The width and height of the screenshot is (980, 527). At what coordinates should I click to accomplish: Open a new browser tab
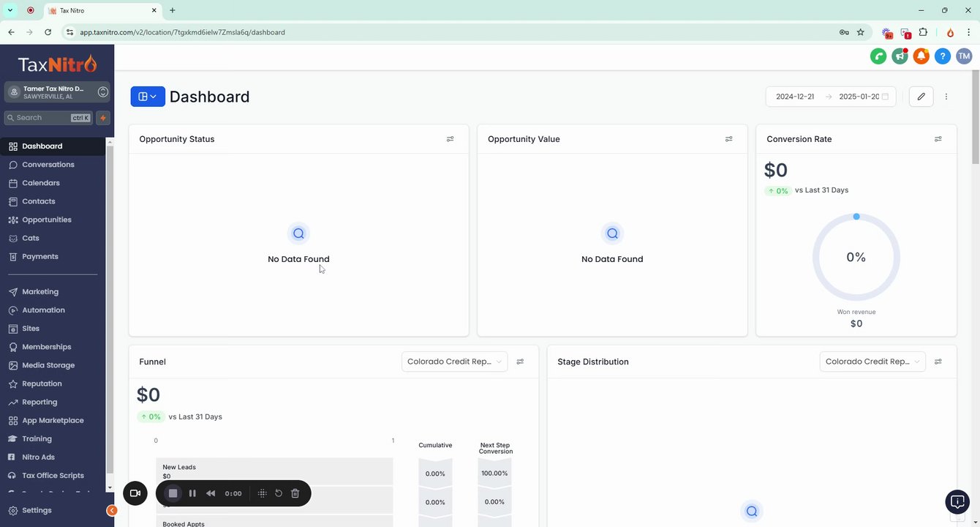(x=173, y=10)
